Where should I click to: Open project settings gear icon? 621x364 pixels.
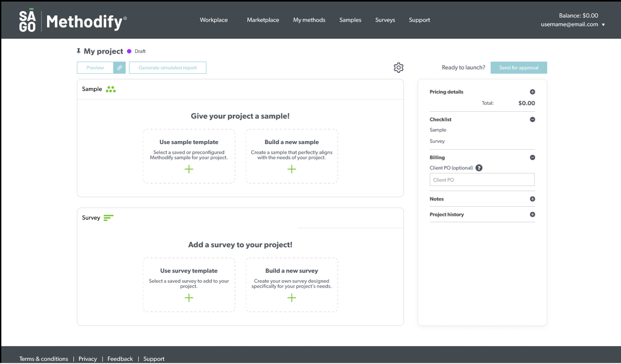(398, 68)
